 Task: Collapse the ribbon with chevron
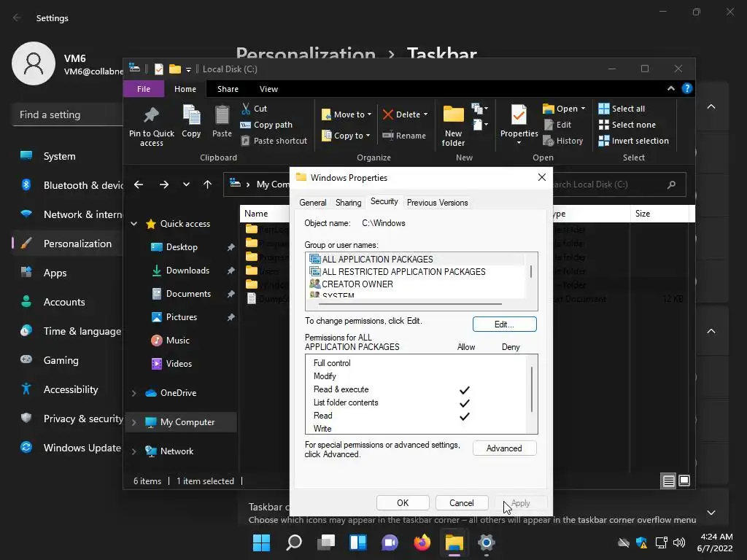[x=671, y=88]
